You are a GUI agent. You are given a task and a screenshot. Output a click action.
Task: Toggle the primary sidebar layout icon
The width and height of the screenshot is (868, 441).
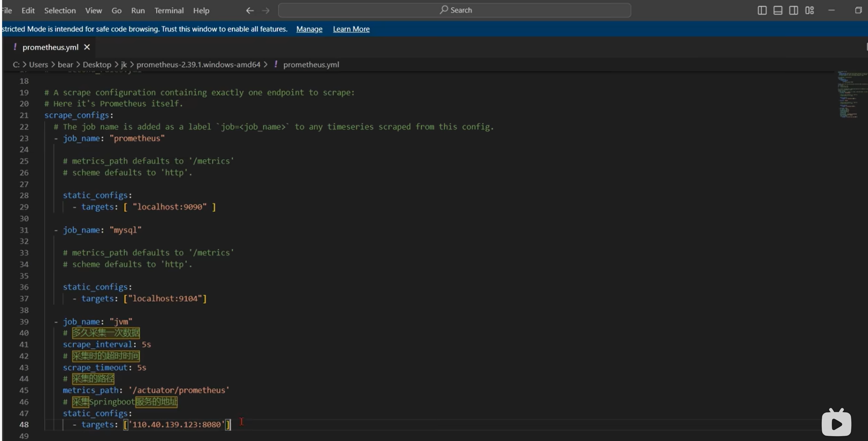point(762,10)
